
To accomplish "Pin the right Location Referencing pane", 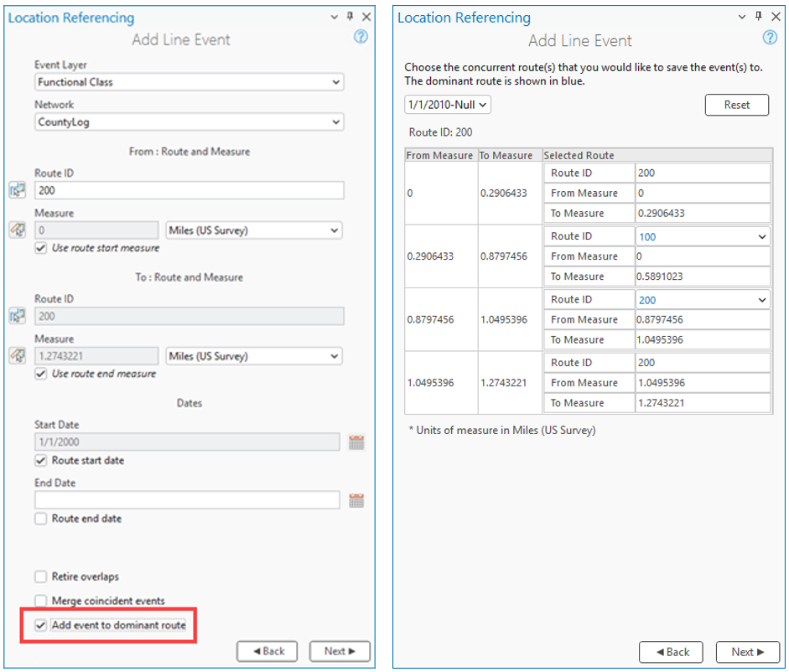I will point(758,16).
